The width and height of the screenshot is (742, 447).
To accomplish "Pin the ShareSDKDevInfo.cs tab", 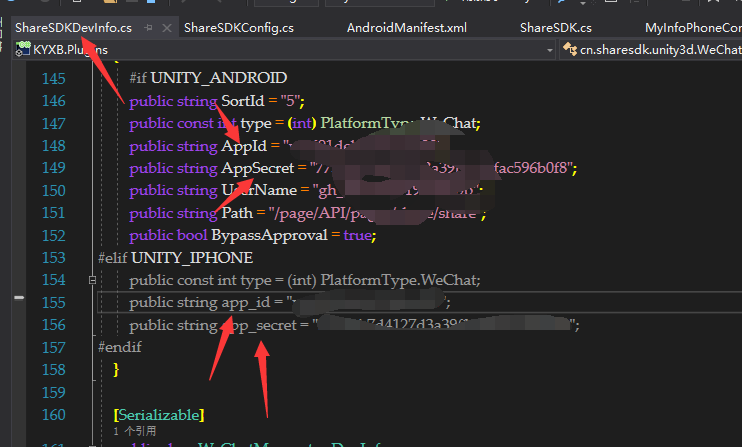I will pyautogui.click(x=149, y=28).
